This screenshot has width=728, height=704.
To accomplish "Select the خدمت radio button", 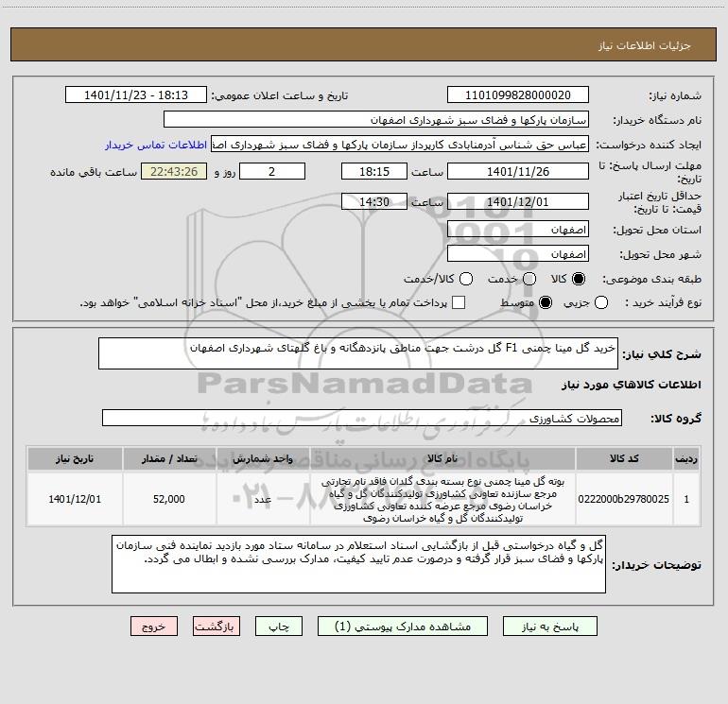I will (x=529, y=279).
